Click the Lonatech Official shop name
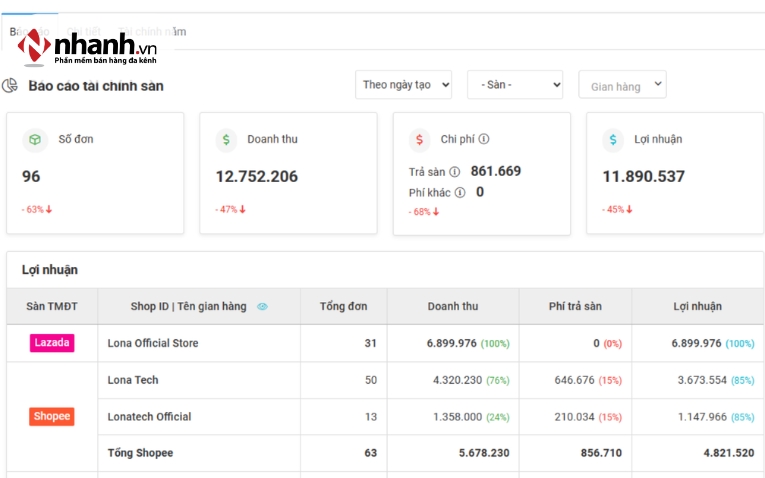The width and height of the screenshot is (765, 478). [149, 417]
